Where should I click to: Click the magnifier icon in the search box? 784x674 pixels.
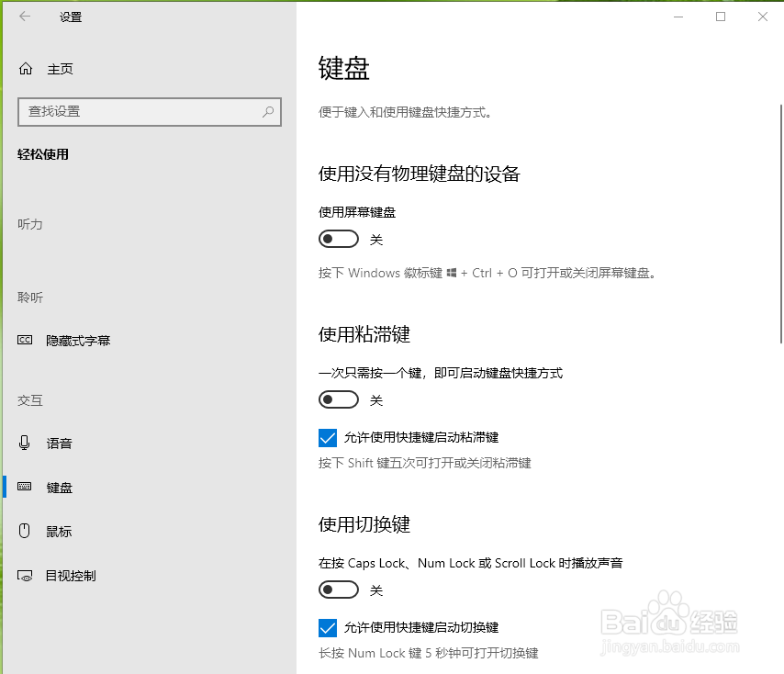click(267, 111)
